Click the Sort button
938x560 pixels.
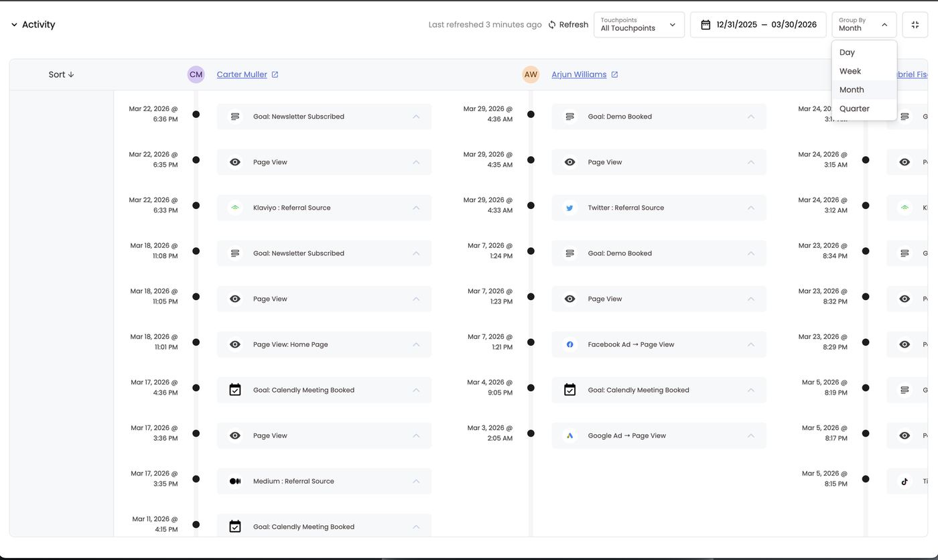61,74
